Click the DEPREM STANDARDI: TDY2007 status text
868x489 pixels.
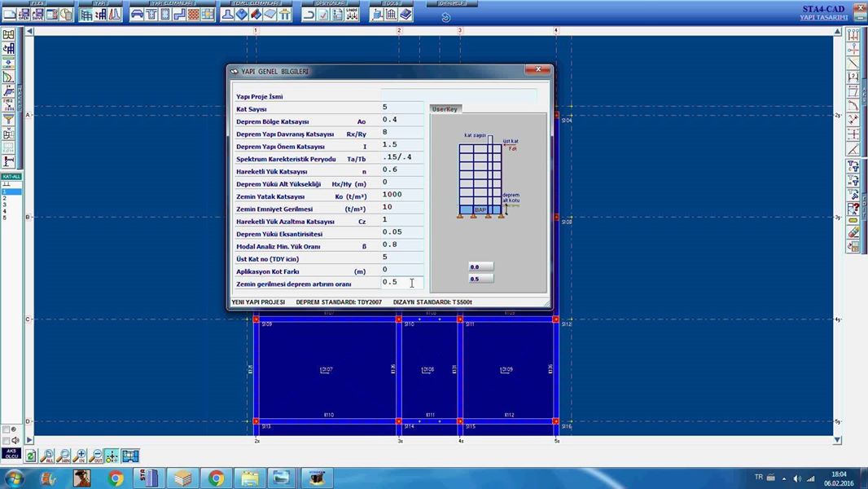[339, 302]
